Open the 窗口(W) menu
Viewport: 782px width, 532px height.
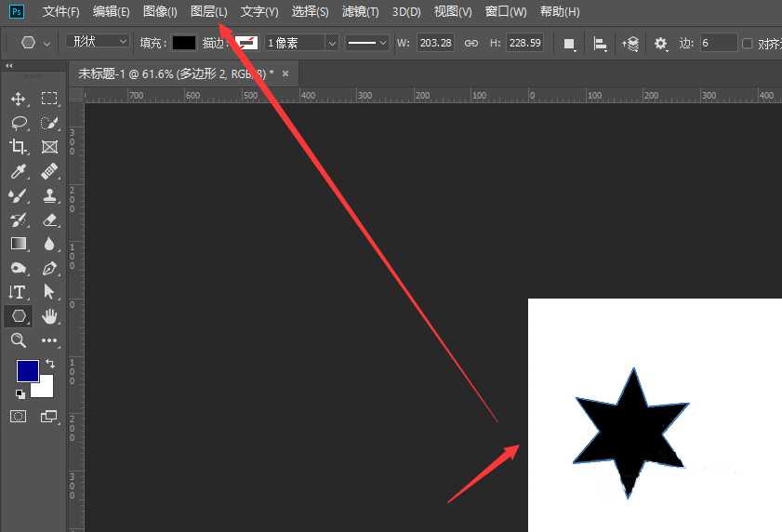click(x=506, y=11)
